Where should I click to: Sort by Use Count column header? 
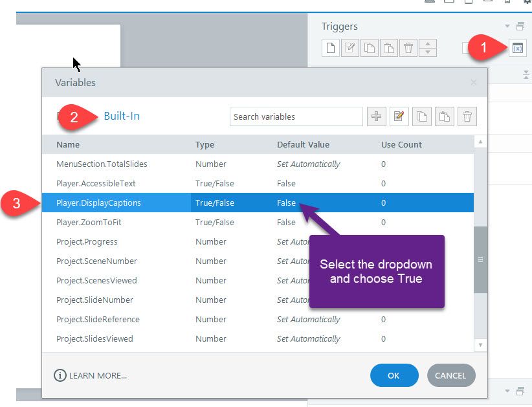[x=401, y=144]
